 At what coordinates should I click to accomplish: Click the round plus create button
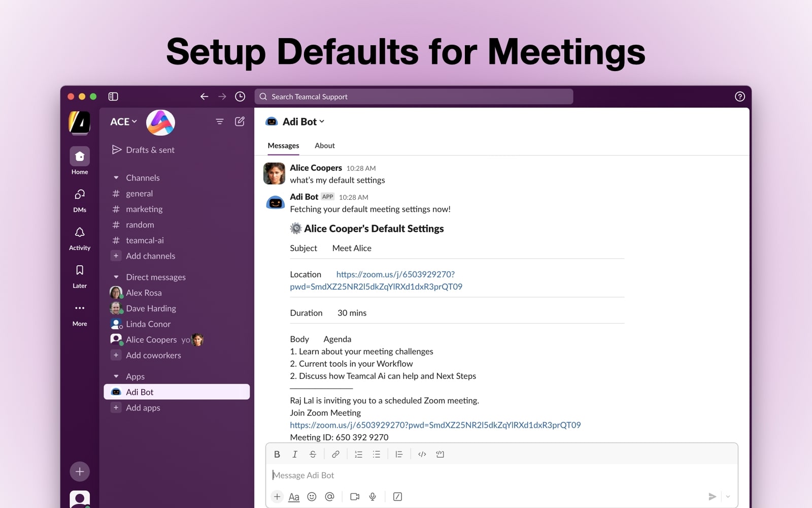80,471
